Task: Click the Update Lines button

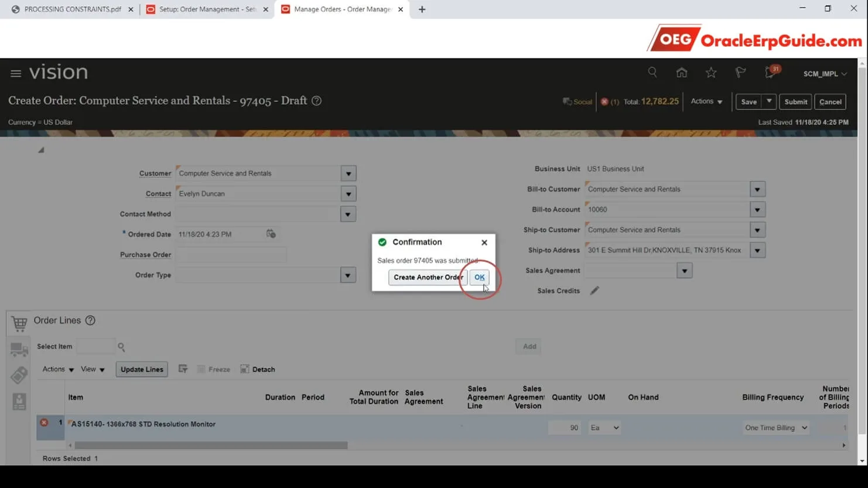Action: (142, 369)
